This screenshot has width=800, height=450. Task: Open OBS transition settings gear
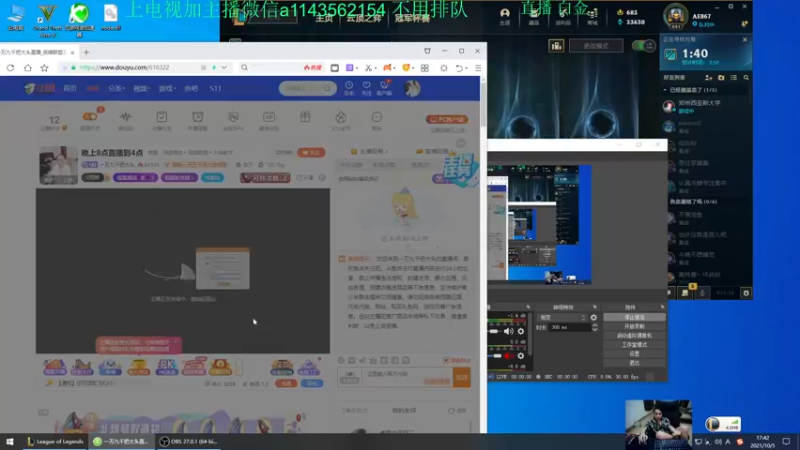[593, 317]
